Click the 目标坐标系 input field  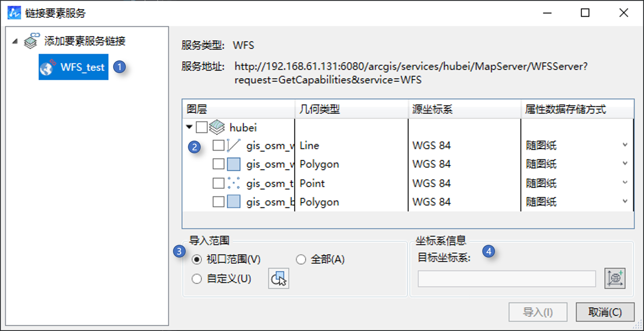click(x=507, y=279)
